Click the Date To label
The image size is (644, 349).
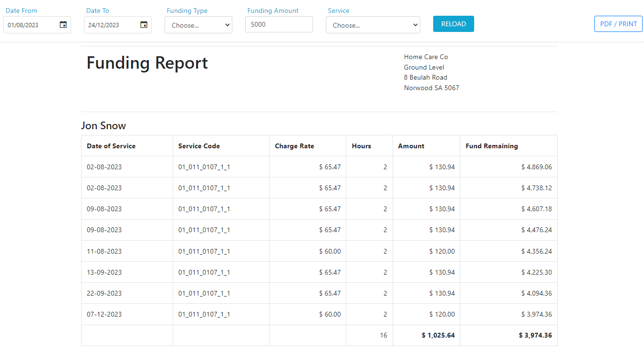[x=98, y=10]
